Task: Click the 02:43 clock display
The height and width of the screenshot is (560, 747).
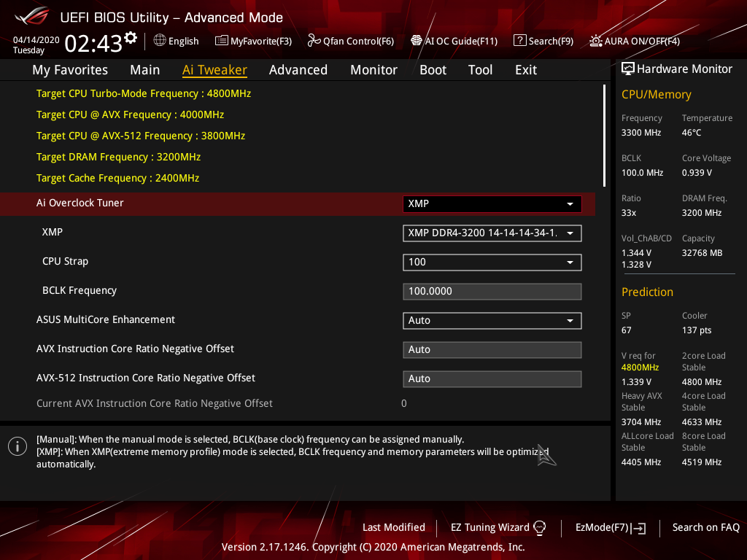Action: point(93,43)
